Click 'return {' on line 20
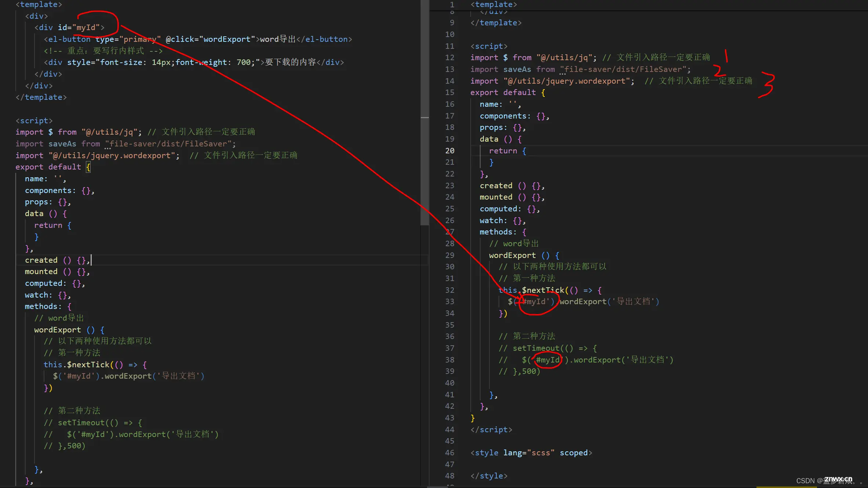The image size is (868, 488). [508, 151]
